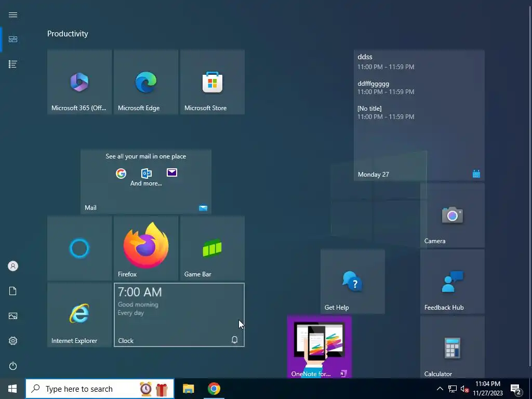Open the Calendar tile showing Monday 27

tap(419, 115)
